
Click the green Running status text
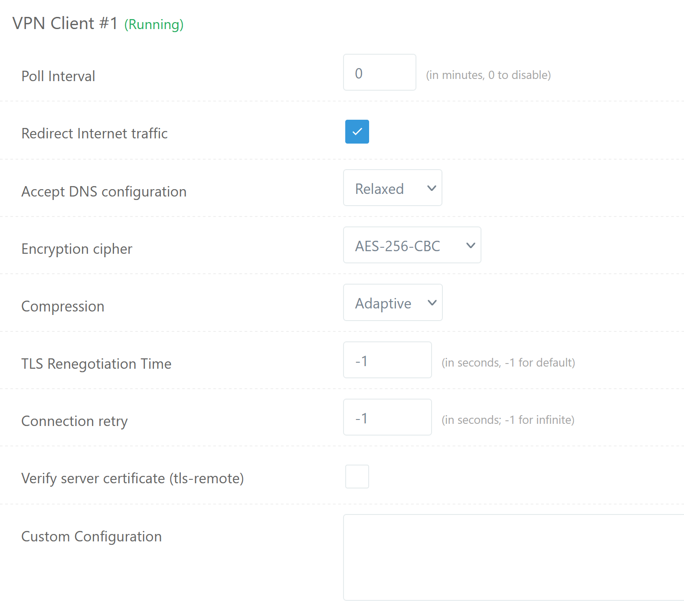coord(154,24)
